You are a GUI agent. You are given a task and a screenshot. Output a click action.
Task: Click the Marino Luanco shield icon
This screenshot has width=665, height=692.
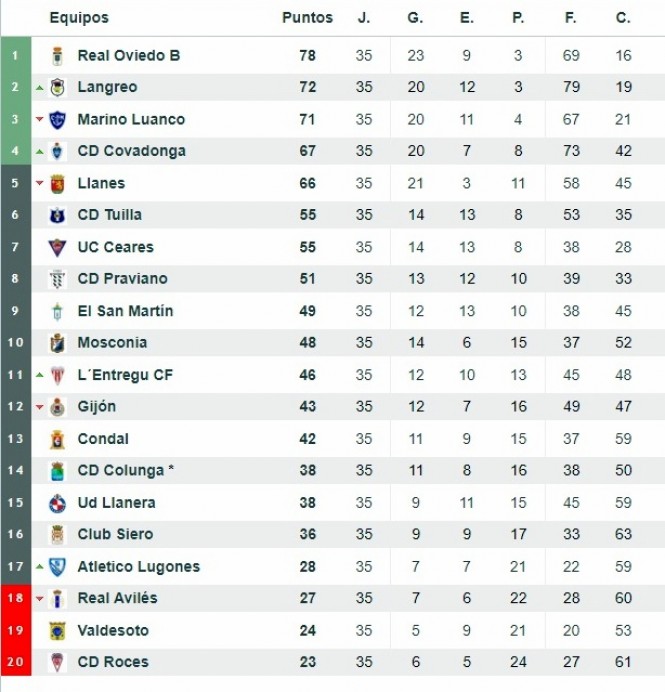[57, 120]
